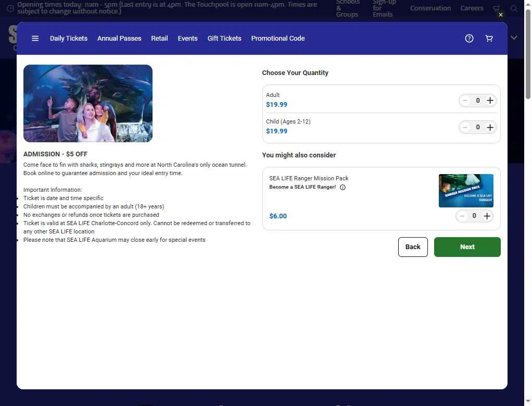Switch to Events tab
This screenshot has width=532, height=406.
187,39
